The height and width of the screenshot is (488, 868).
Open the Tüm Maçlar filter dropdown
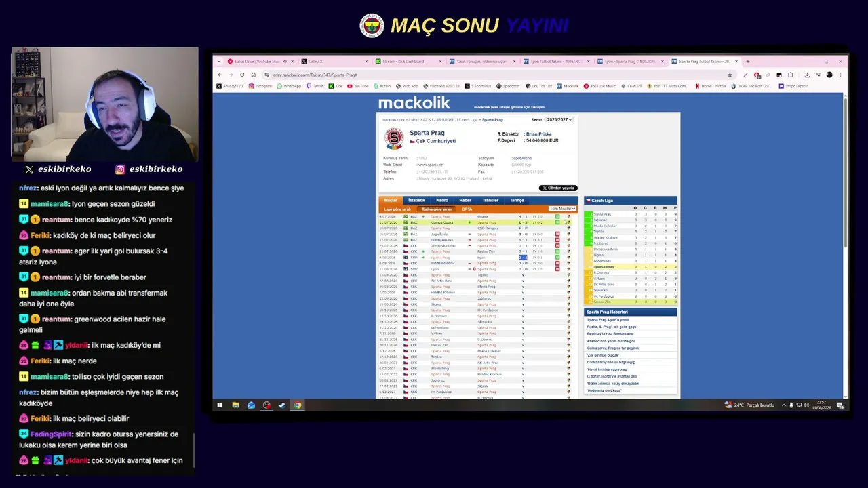pyautogui.click(x=563, y=209)
